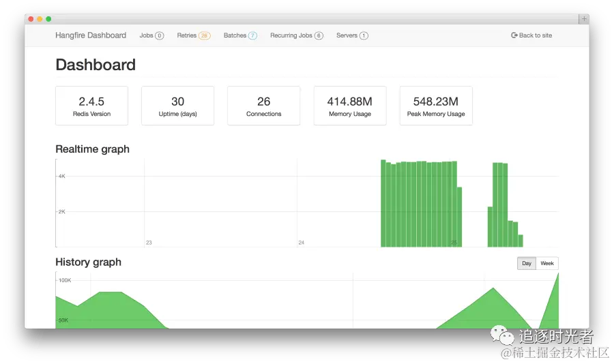
Task: Click the orange Retries count badge
Action: (x=204, y=35)
